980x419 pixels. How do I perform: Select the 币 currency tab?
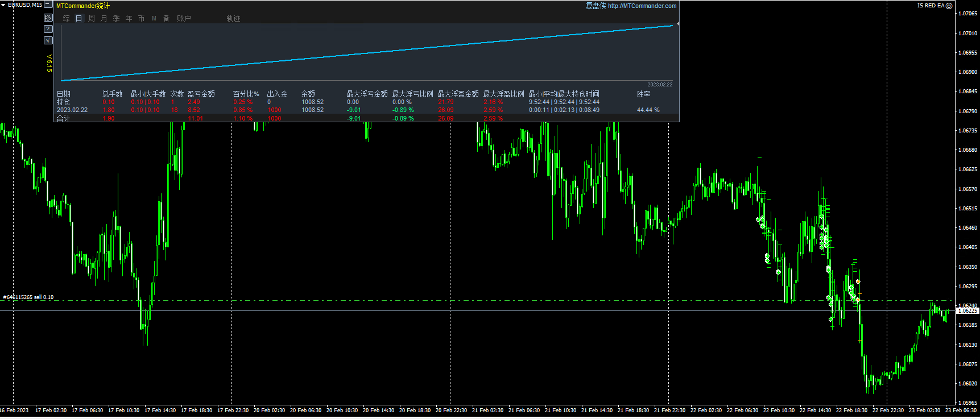point(142,18)
